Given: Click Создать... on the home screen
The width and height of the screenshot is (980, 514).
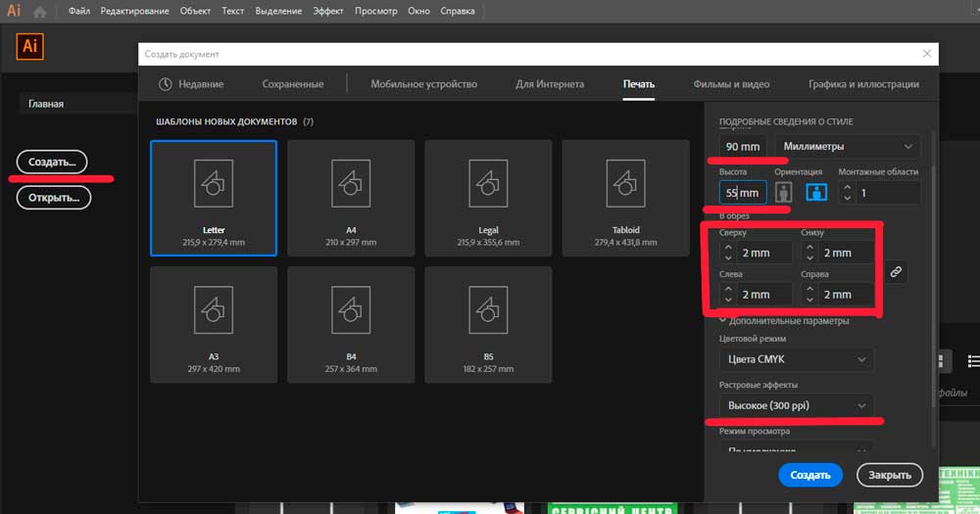Looking at the screenshot, I should point(52,162).
